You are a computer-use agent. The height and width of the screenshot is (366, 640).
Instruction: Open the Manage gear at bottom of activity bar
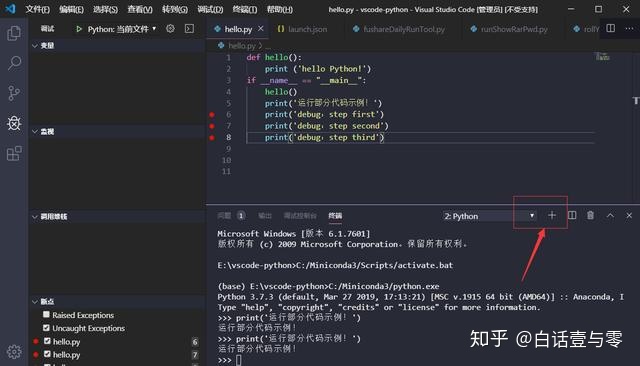click(14, 352)
